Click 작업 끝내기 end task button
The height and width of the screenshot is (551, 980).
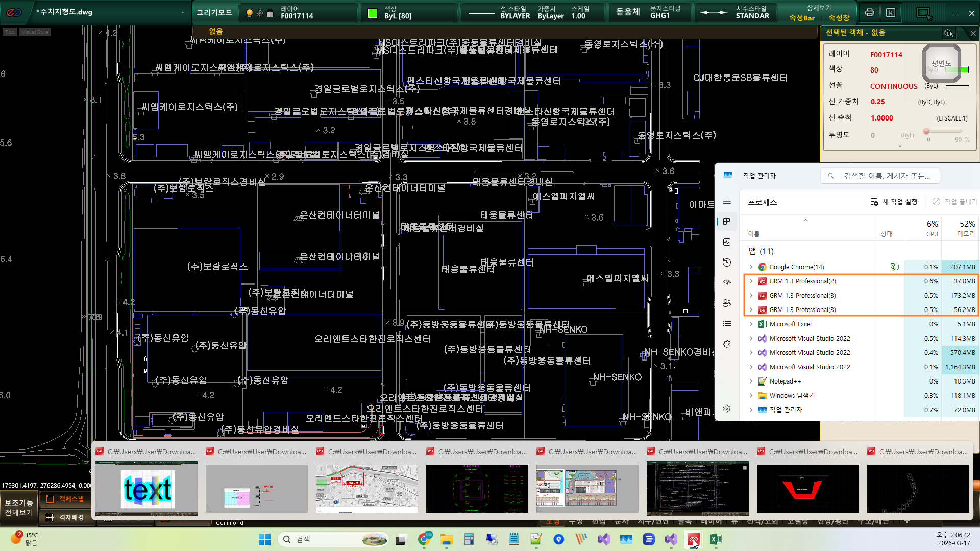click(954, 202)
